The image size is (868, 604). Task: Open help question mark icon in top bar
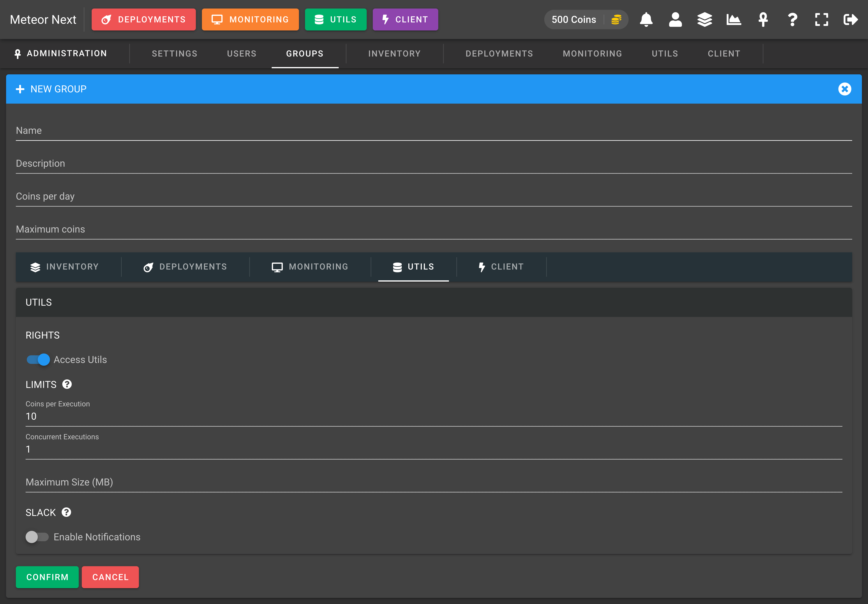coord(792,20)
